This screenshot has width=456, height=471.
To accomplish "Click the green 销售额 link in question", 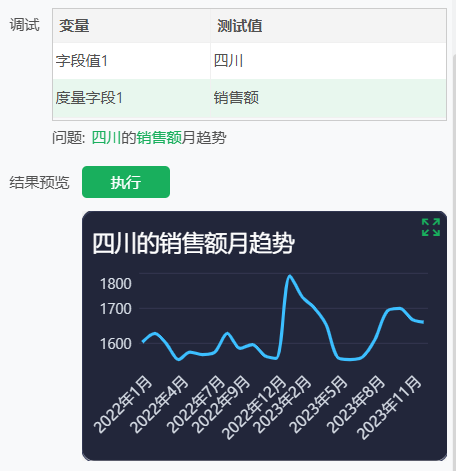I will pyautogui.click(x=159, y=138).
